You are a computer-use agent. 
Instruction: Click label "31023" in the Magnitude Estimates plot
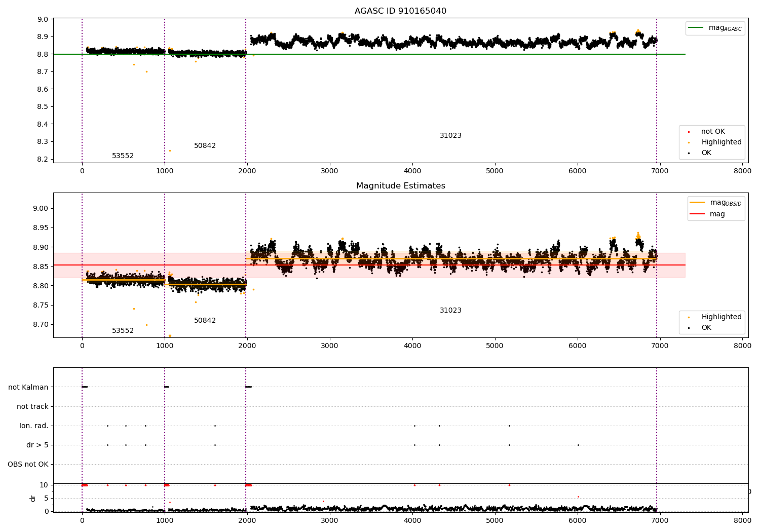point(450,311)
